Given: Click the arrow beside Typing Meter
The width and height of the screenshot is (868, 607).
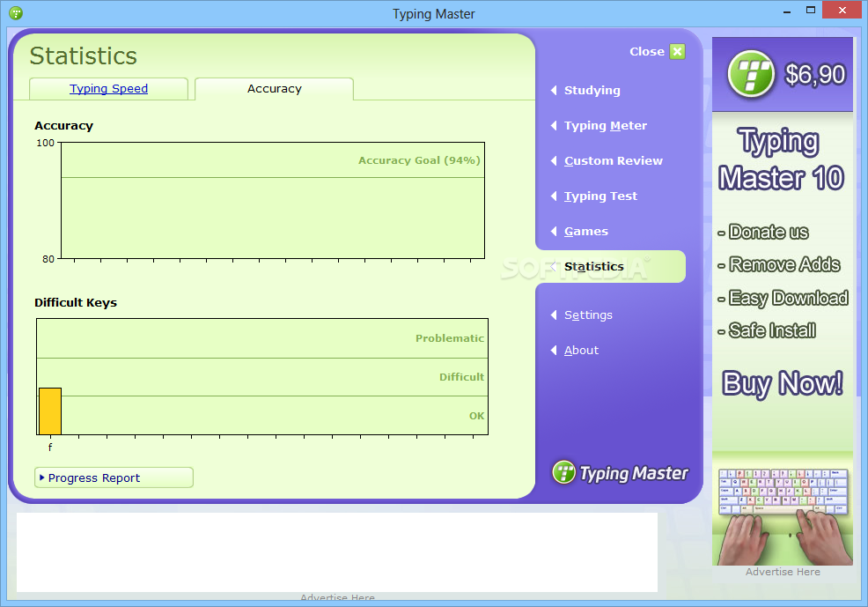Looking at the screenshot, I should coord(554,126).
